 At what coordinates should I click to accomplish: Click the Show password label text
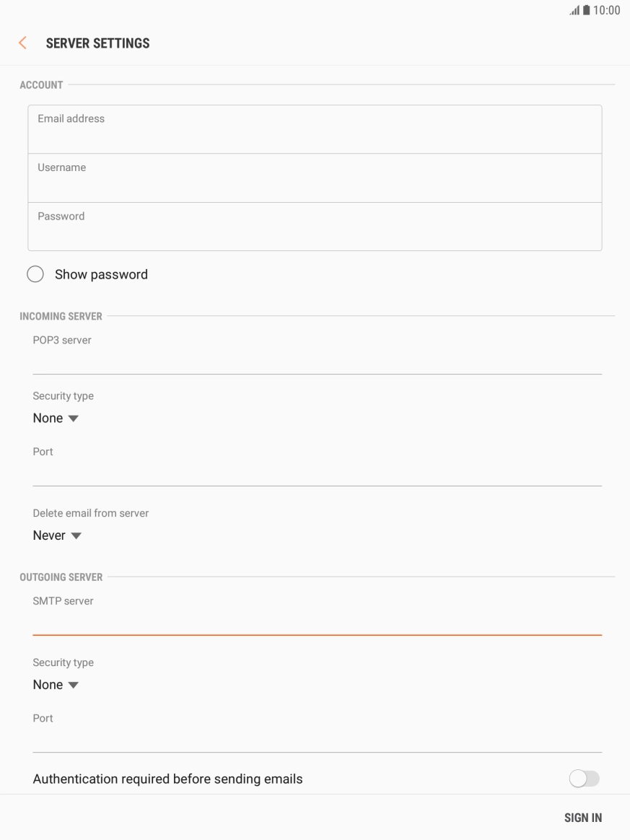[x=101, y=274]
